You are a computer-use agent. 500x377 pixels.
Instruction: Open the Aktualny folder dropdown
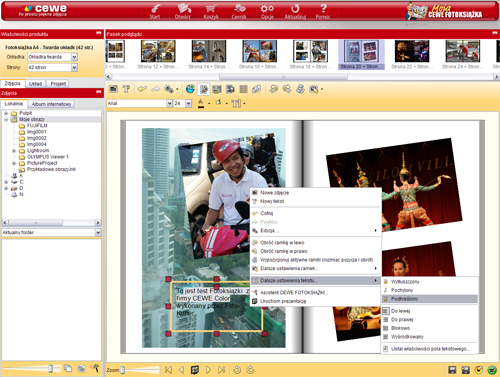[98, 232]
